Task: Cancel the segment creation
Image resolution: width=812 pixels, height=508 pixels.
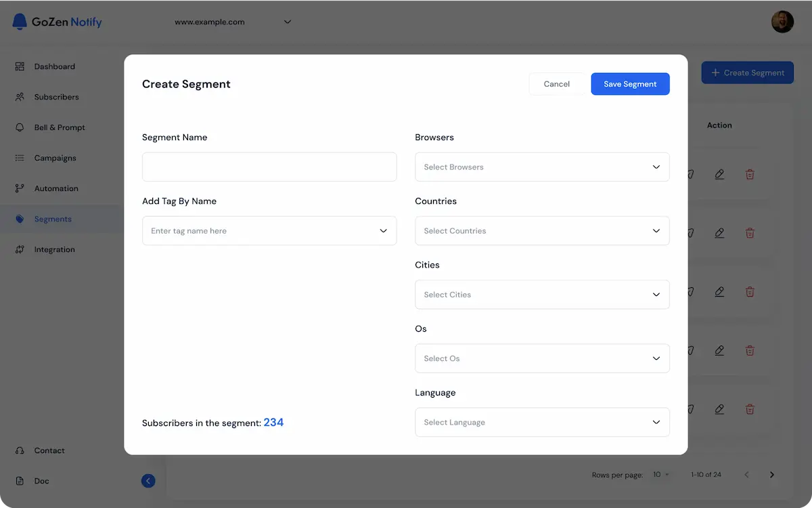Action: (x=556, y=83)
